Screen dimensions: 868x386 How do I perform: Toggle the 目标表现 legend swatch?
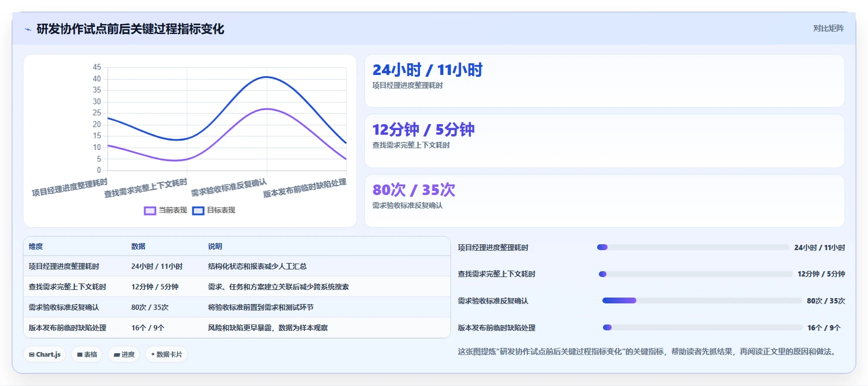coord(198,210)
